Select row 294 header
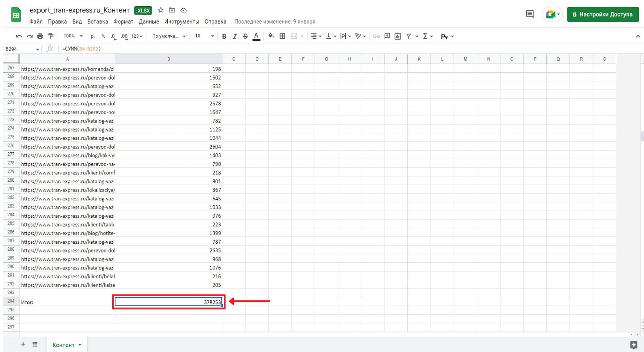The width and height of the screenshot is (644, 352). click(11, 301)
